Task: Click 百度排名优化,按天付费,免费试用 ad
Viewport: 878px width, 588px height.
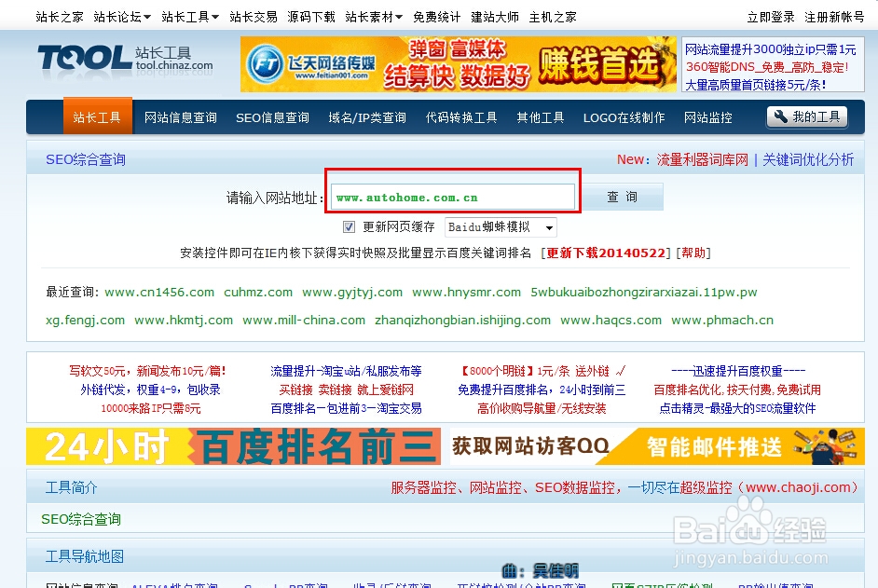Action: tap(737, 390)
